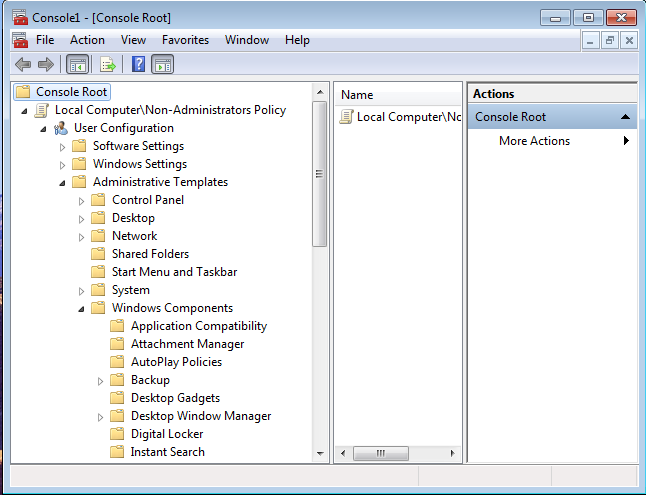Click the tree pane vertical scrollbar down arrow

(x=319, y=455)
